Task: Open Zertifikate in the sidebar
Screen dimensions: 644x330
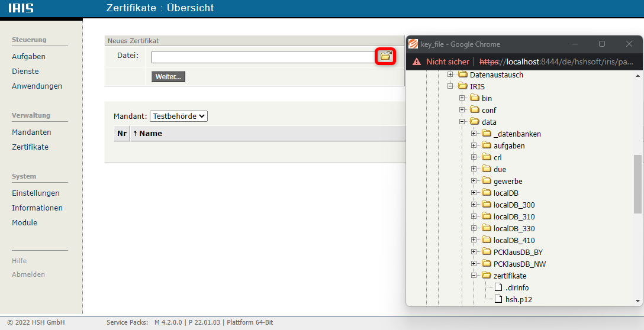Action: pos(30,147)
